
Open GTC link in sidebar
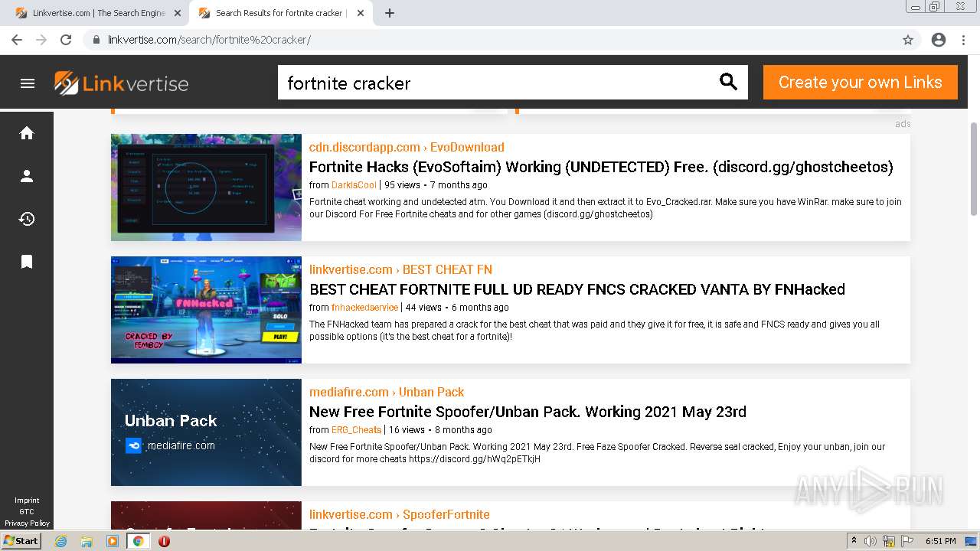(x=27, y=512)
